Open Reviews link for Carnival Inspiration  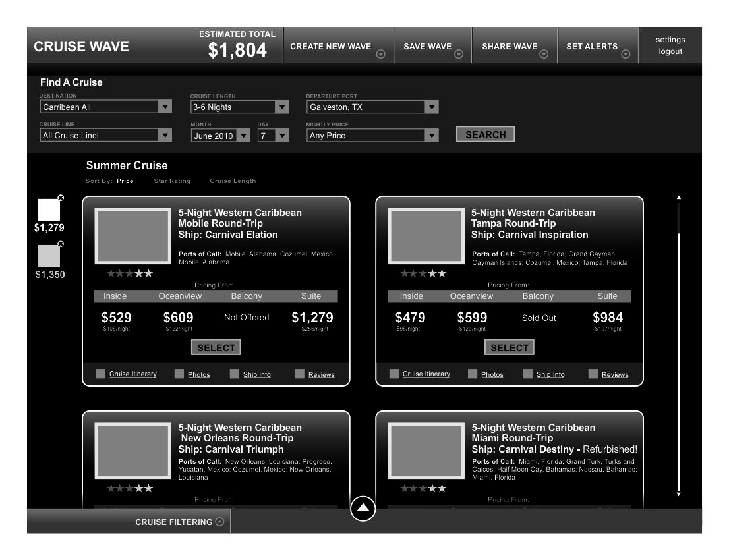(x=615, y=374)
